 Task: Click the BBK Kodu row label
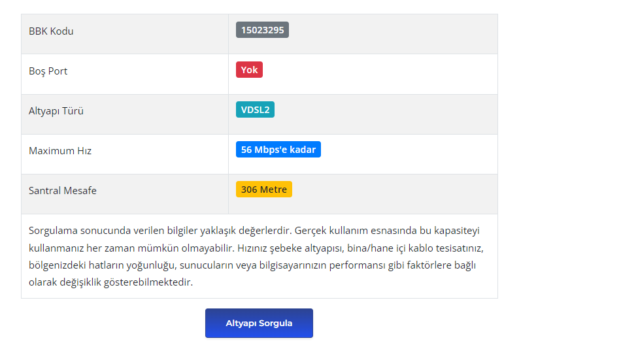[x=51, y=31]
